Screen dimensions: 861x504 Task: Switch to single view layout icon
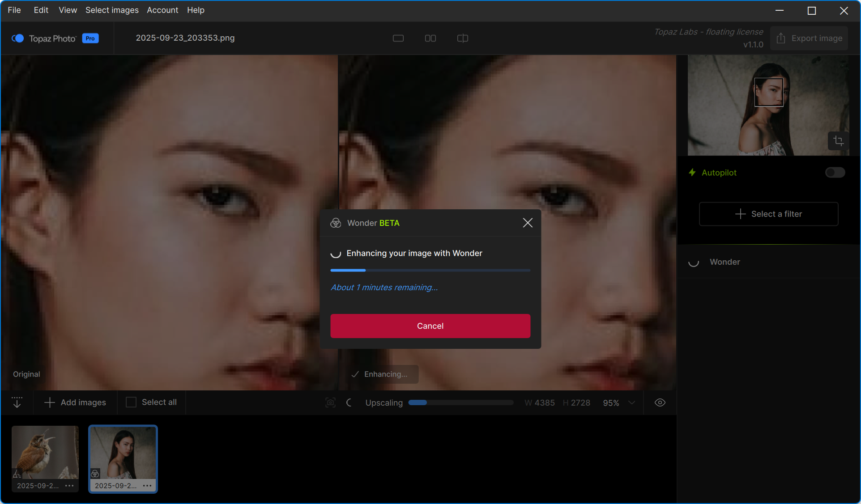[x=398, y=38]
